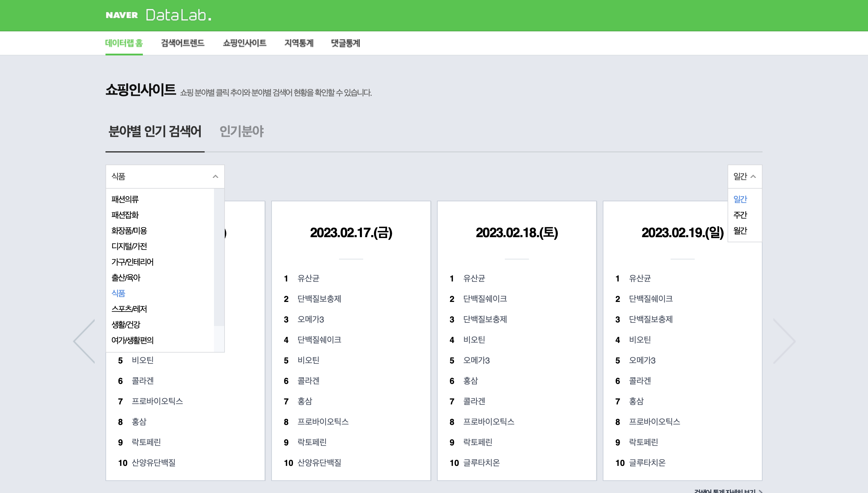This screenshot has height=493, width=868.
Task: Click the next dates right arrow
Action: coord(784,341)
